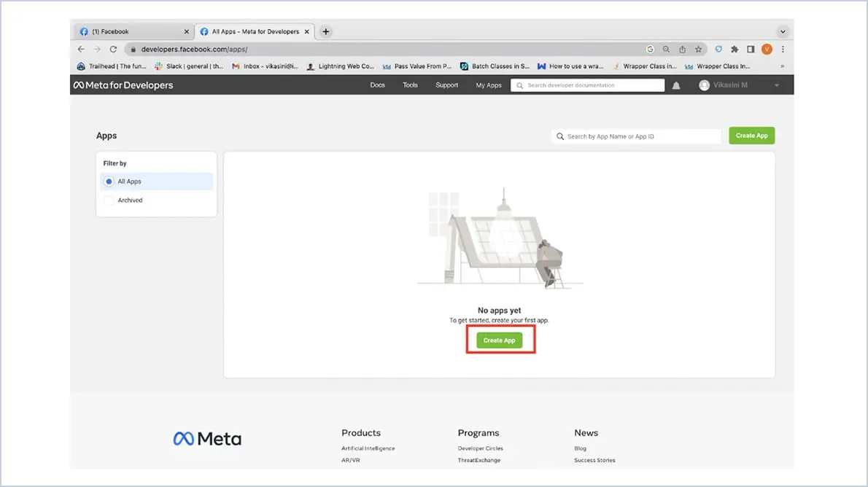Open the tab search chevron dropdown
Image resolution: width=868 pixels, height=487 pixels.
pos(783,31)
